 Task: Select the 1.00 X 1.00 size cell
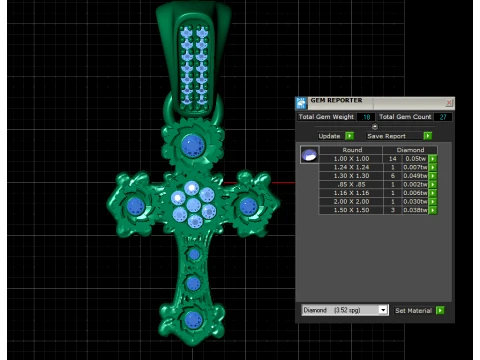351,159
